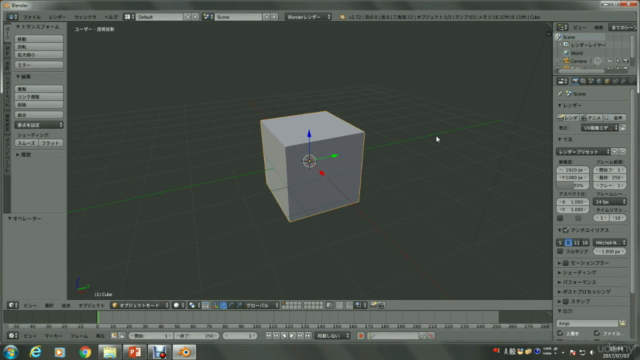This screenshot has width=640, height=360.
Task: Toggle the anti-aliasing checkbox
Action: (566, 230)
